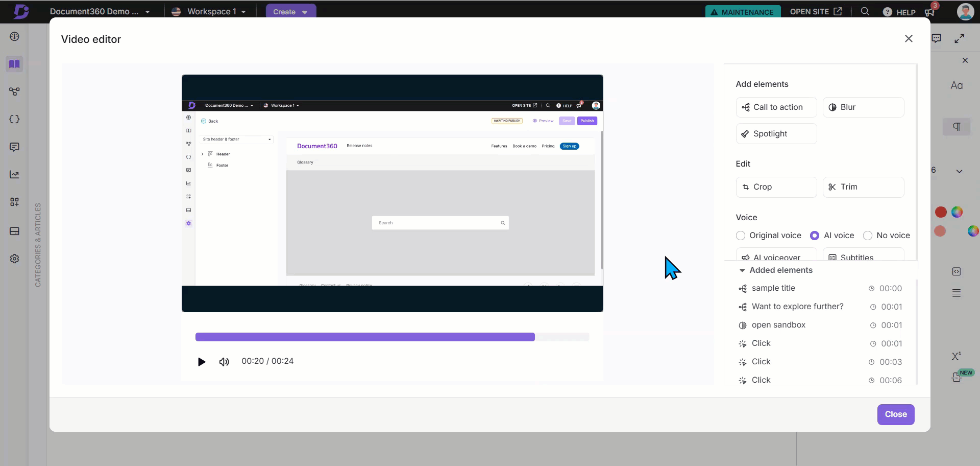
Task: Mute the video volume speaker icon
Action: pos(224,362)
